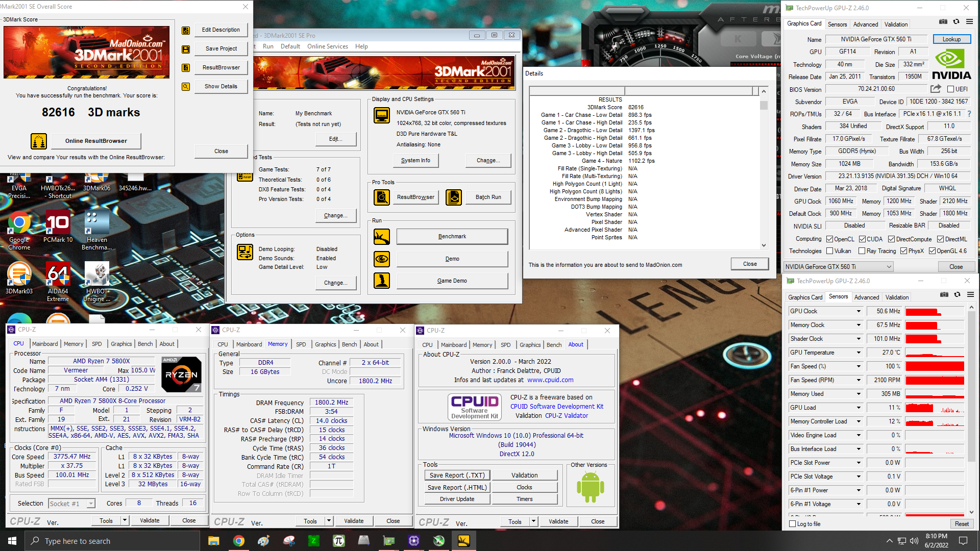The width and height of the screenshot is (980, 551).
Task: Click the Pro Tools ResultBrowser icon
Action: tap(382, 197)
